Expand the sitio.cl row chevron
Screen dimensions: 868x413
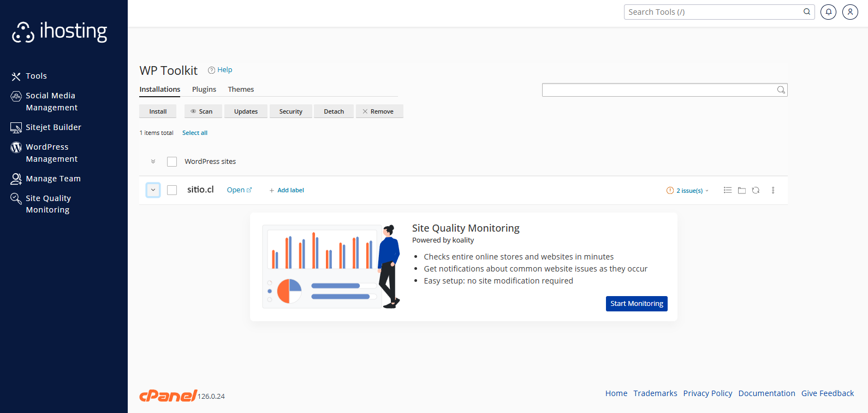tap(153, 190)
